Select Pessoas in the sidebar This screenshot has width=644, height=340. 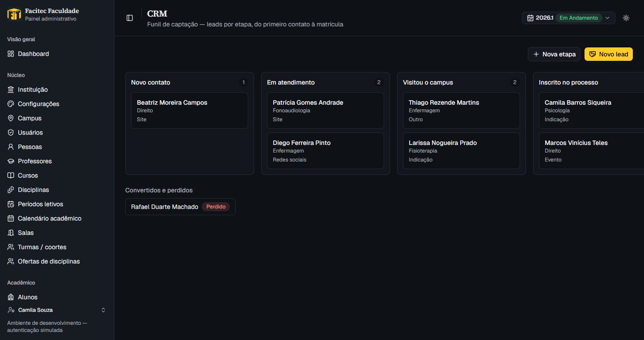57,147
